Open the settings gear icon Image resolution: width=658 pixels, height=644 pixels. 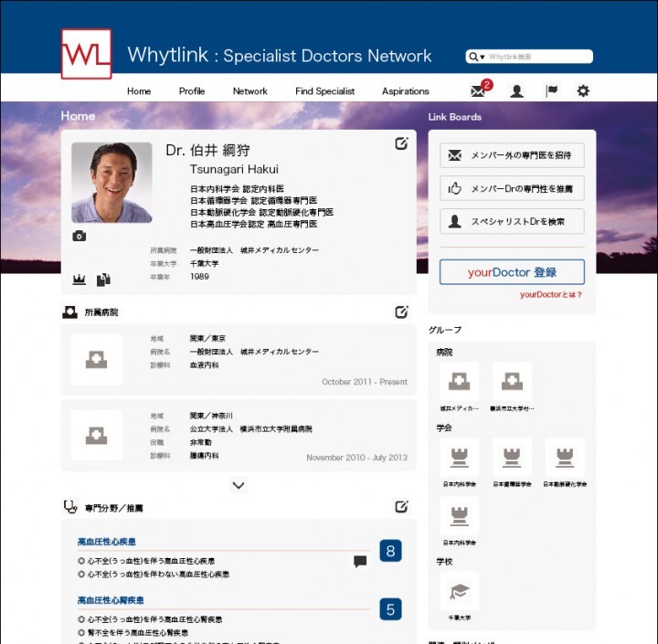pyautogui.click(x=583, y=91)
